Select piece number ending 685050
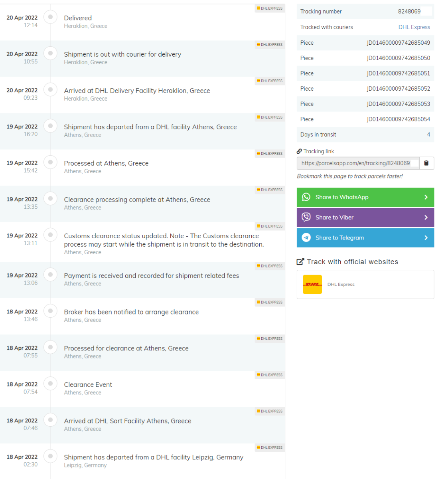Image resolution: width=448 pixels, height=479 pixels. coord(399,58)
